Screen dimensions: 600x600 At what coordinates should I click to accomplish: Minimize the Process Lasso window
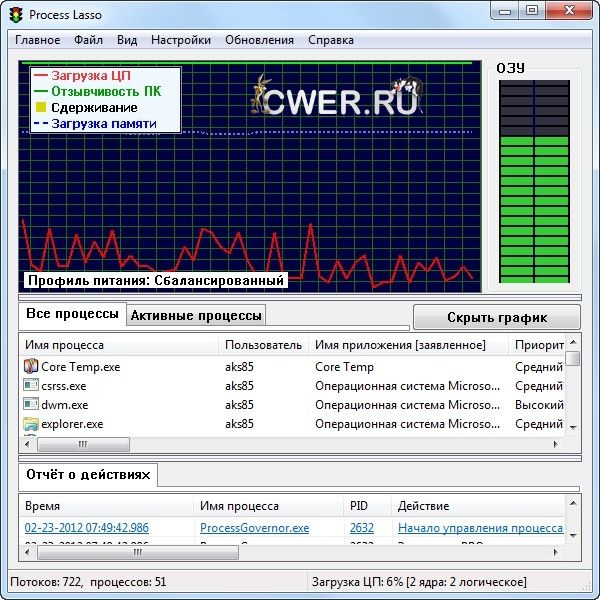(505, 10)
